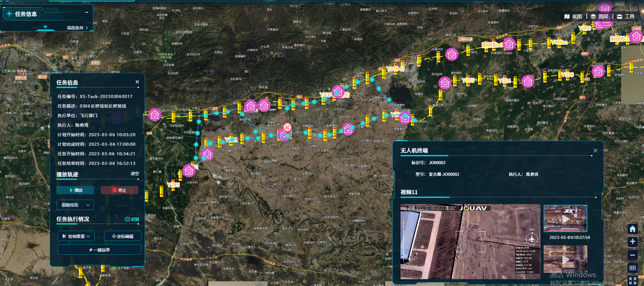Open the 跟随视角 view dropdown
This screenshot has height=286, width=644.
[x=75, y=205]
